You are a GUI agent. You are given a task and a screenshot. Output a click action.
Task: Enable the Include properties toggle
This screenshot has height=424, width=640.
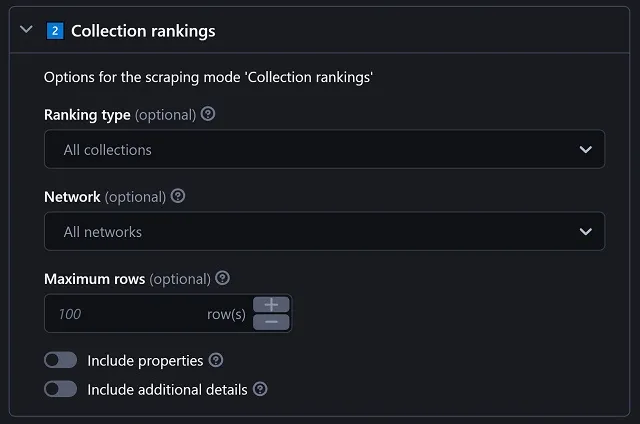coord(60,360)
